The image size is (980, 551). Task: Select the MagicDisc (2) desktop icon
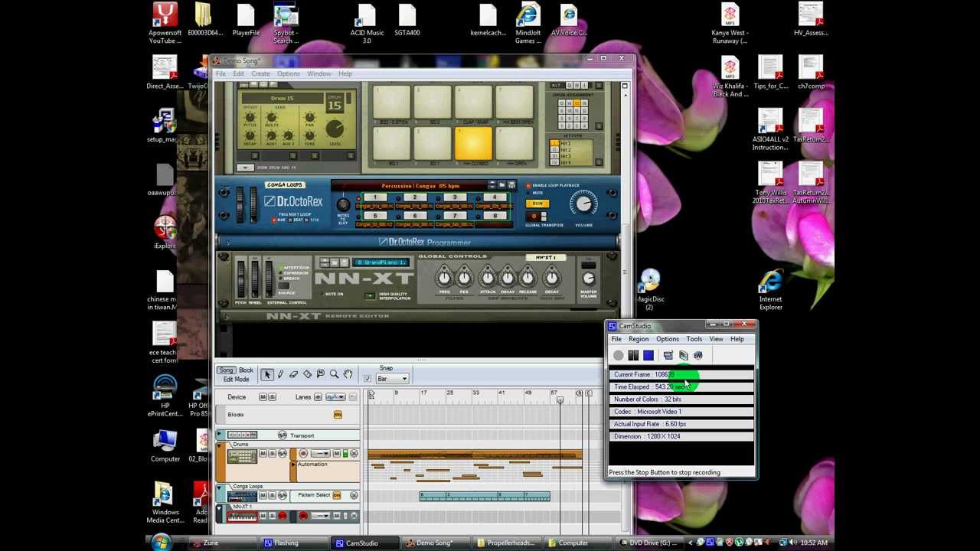point(649,289)
